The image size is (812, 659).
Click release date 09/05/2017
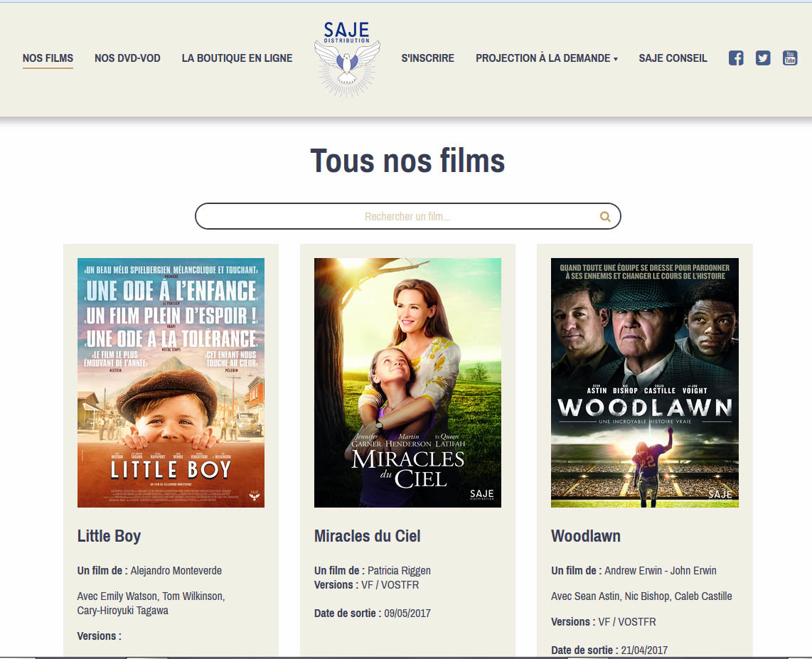coord(407,614)
